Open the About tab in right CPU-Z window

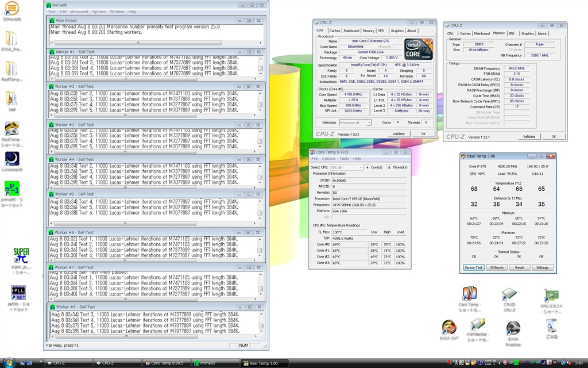coord(542,33)
